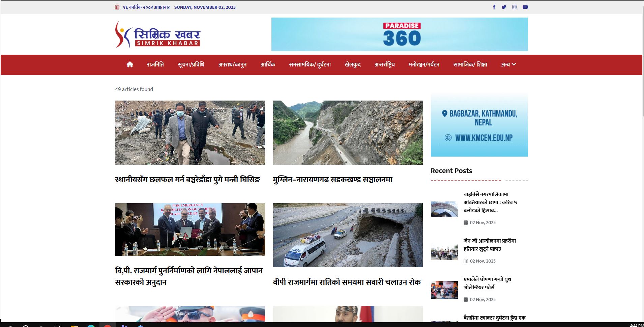Open the Twitter social icon
The image size is (644, 327).
click(x=504, y=7)
